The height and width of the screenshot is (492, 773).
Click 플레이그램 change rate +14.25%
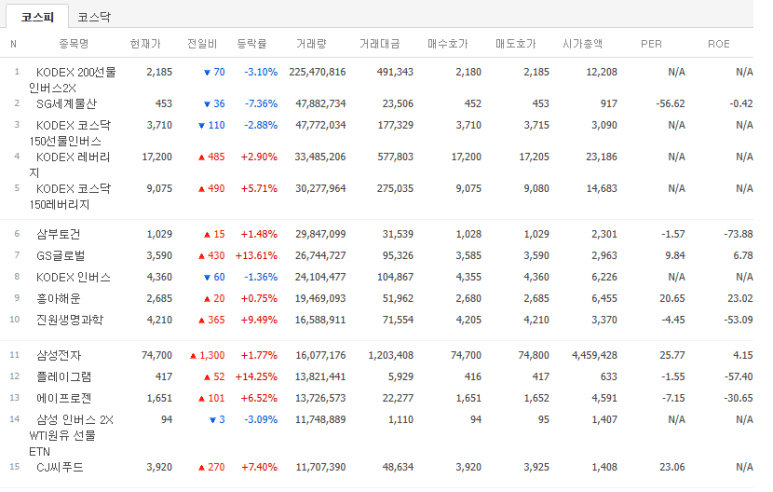256,377
